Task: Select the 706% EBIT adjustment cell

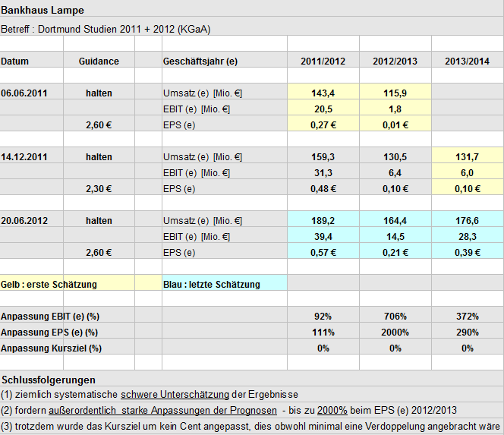Action: [x=395, y=317]
